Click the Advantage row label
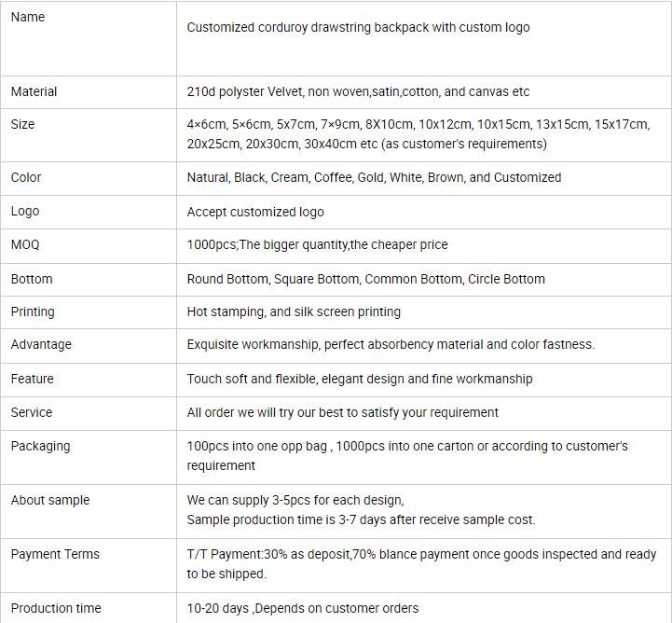The height and width of the screenshot is (623, 672). click(41, 345)
